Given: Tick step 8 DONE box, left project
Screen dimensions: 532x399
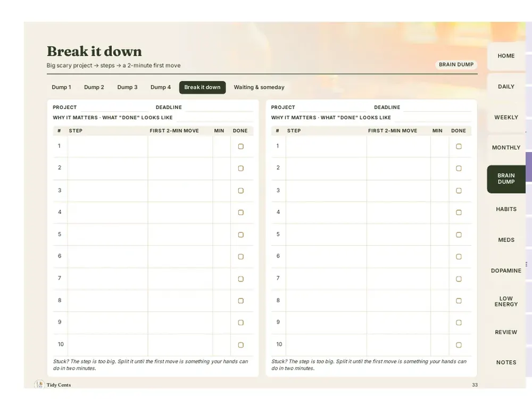Looking at the screenshot, I should point(241,301).
